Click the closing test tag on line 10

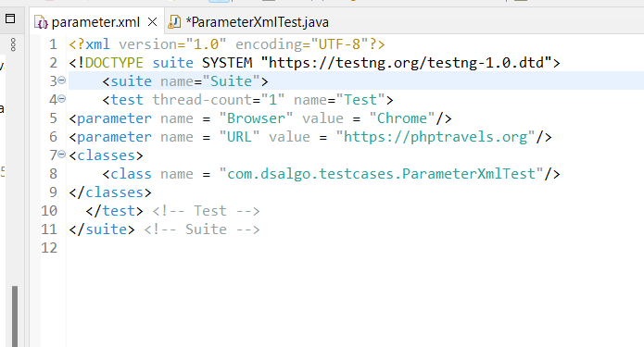tap(114, 211)
